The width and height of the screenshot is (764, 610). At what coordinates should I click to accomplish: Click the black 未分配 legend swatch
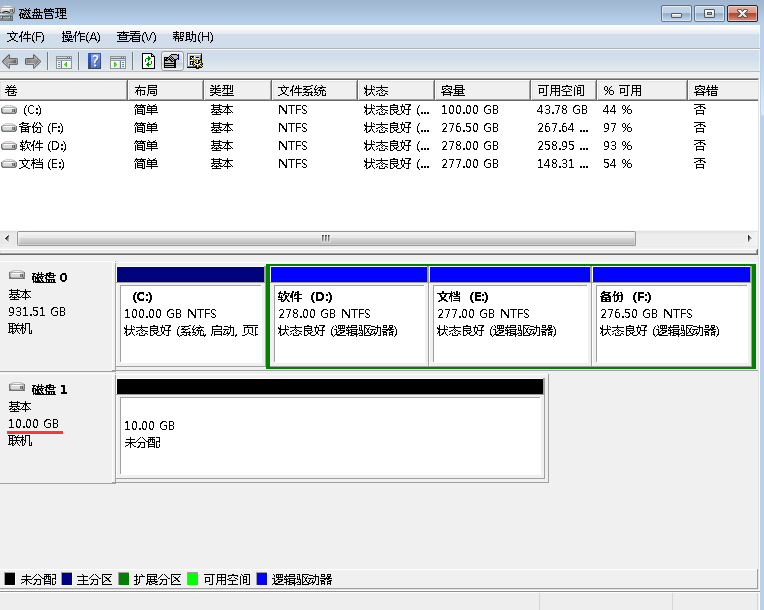(9, 579)
